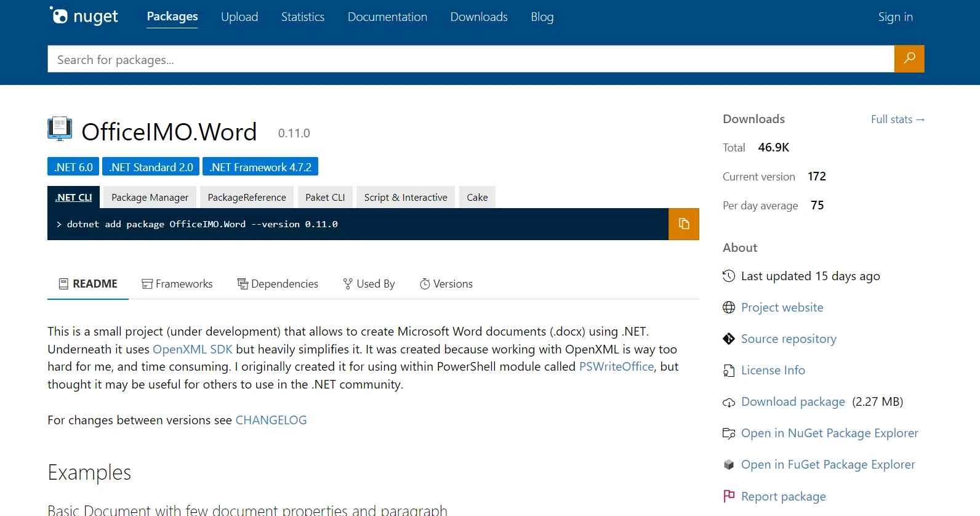Copy the dotnet CLI command
The width and height of the screenshot is (980, 516).
[x=683, y=224]
